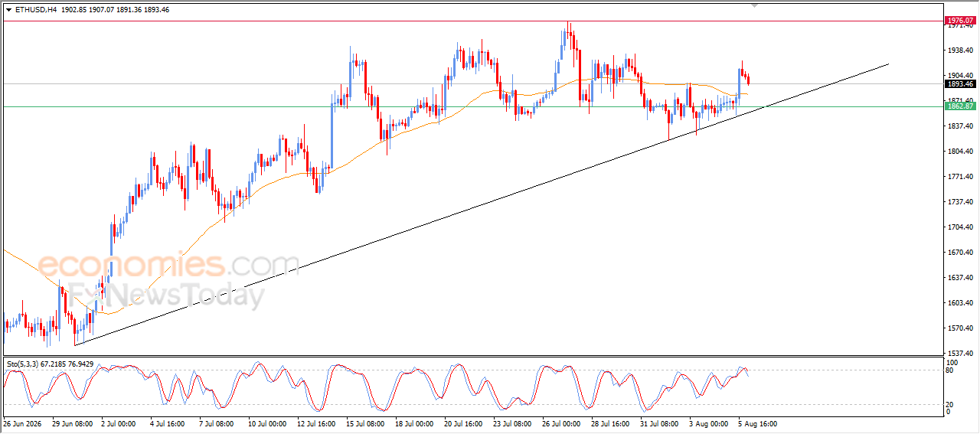
Task: Click the gray chart shift triangle marker
Action: 756,5
